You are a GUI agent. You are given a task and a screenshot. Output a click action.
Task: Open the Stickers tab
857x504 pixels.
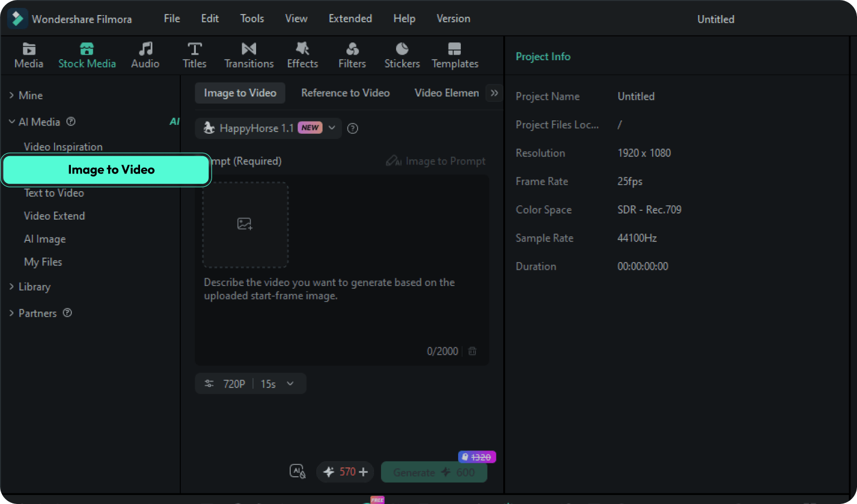point(402,56)
